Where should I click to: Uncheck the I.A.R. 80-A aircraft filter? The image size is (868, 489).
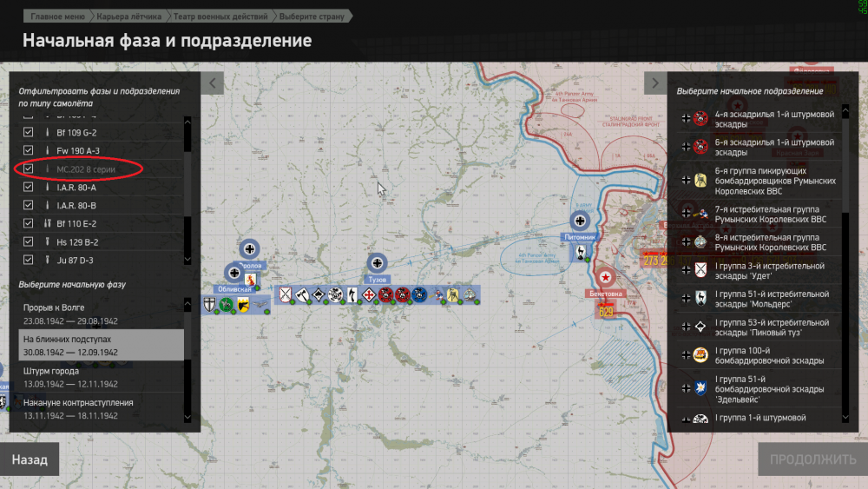tap(29, 187)
